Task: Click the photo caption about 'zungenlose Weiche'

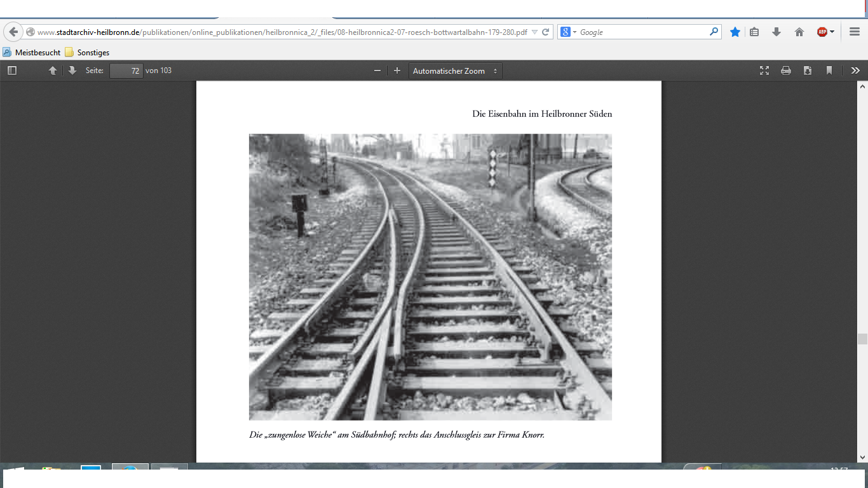Action: (x=397, y=435)
